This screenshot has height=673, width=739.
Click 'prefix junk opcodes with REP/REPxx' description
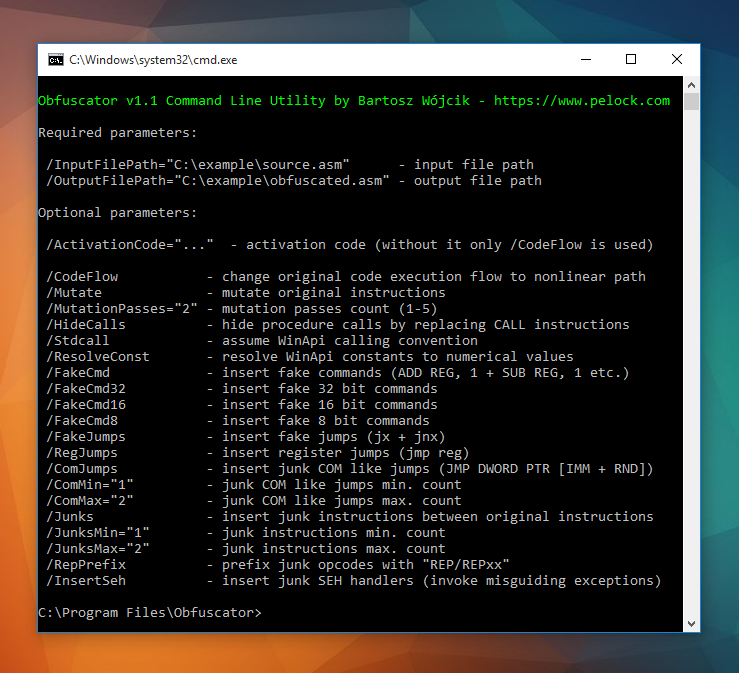pyautogui.click(x=366, y=565)
